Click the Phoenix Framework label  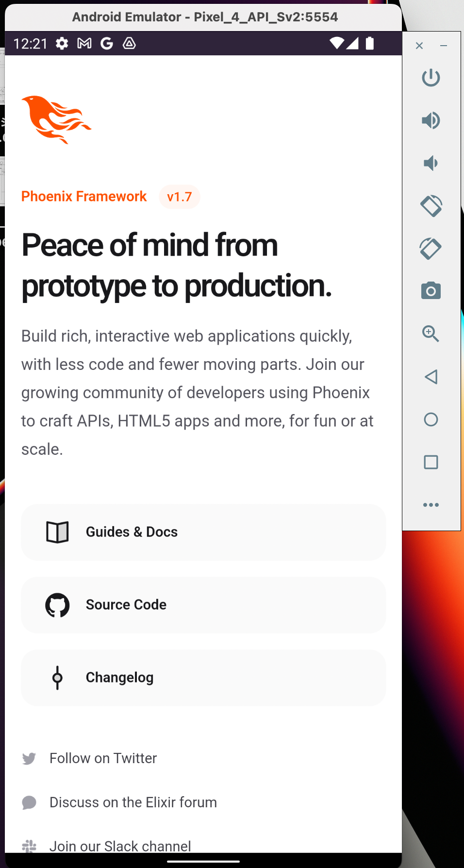pos(84,196)
